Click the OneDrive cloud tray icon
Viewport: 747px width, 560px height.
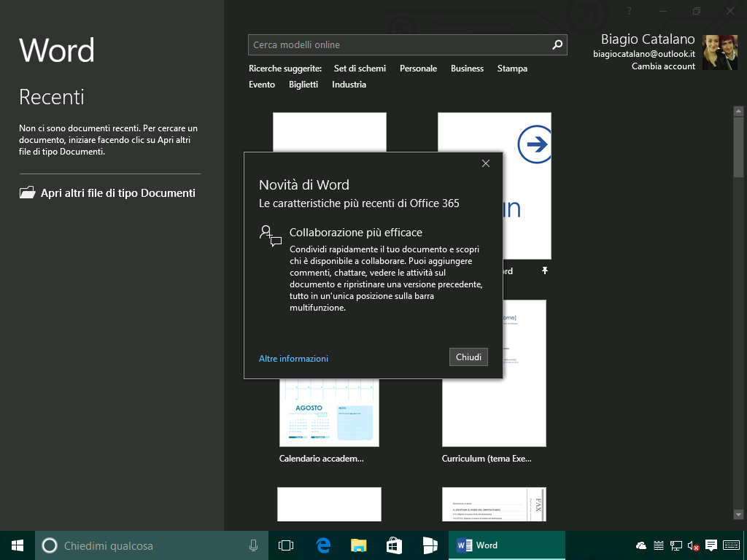[x=640, y=545]
